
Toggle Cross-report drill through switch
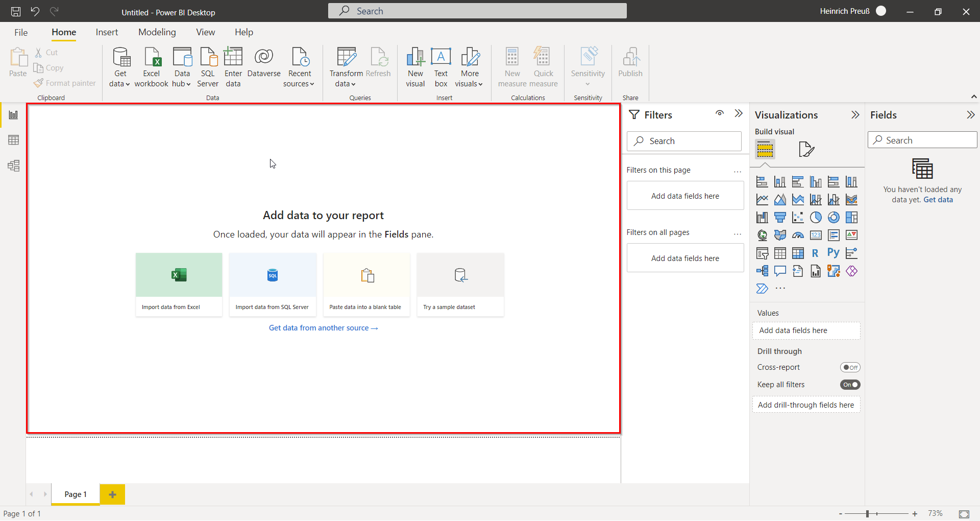(x=850, y=367)
